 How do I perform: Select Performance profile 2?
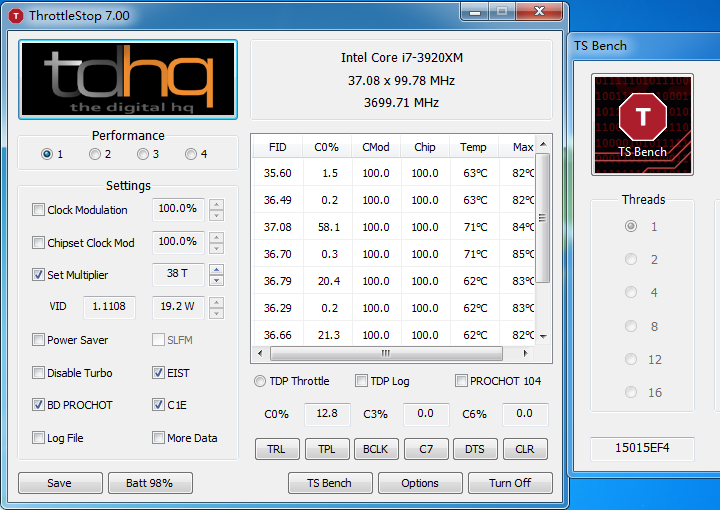[95, 154]
